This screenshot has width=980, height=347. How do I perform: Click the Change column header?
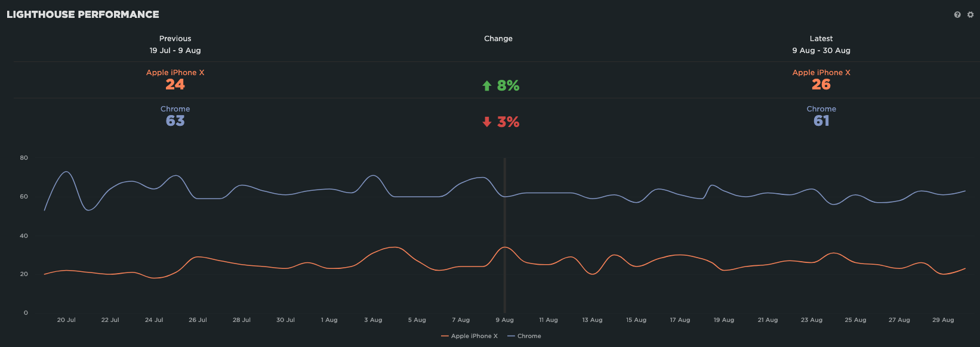[x=498, y=39]
